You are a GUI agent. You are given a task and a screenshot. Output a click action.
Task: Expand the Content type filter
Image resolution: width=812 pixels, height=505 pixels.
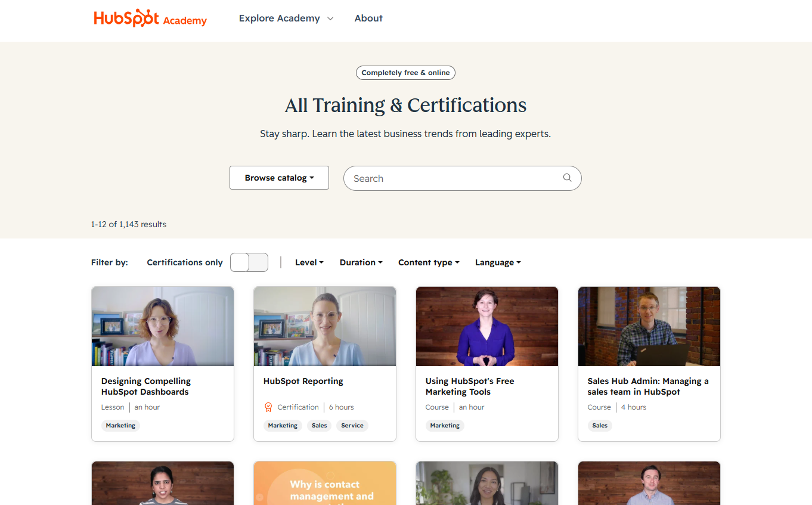point(429,262)
